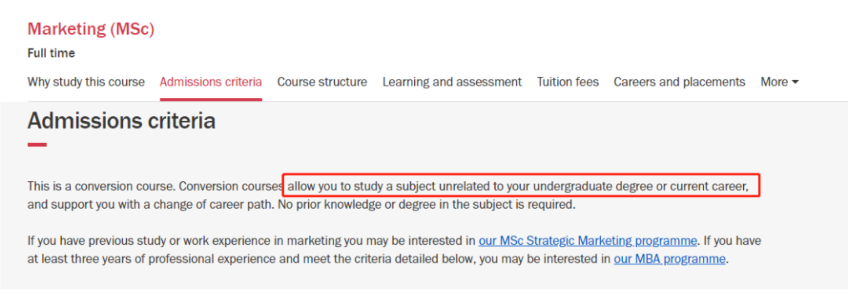868x302 pixels.
Task: Open the Why study this course tab
Action: click(86, 82)
